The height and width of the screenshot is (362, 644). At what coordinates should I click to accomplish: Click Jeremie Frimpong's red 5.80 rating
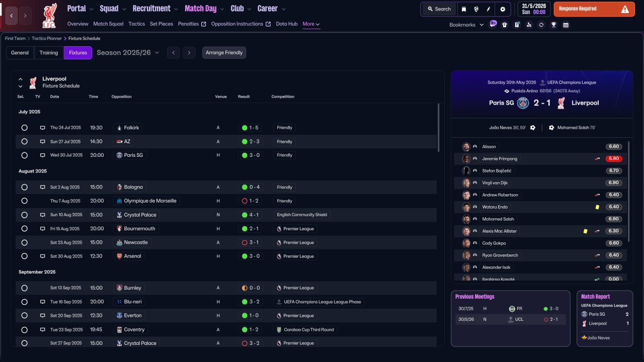coord(614,158)
